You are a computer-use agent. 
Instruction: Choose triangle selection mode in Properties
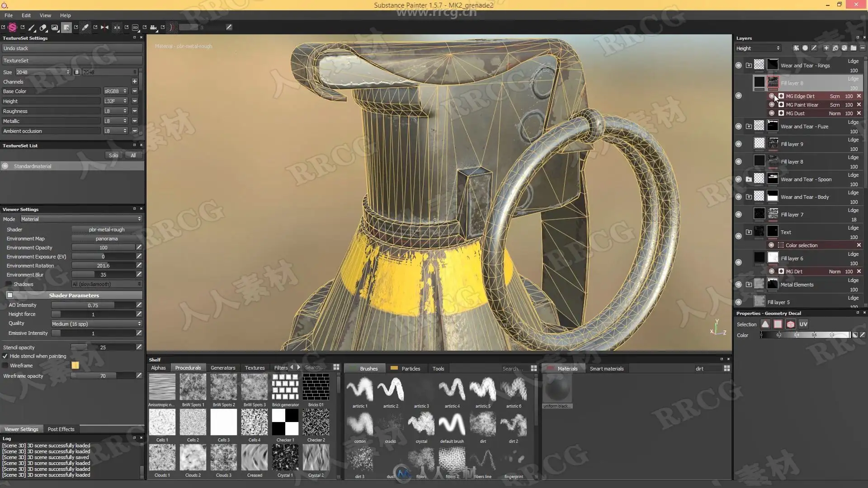765,324
